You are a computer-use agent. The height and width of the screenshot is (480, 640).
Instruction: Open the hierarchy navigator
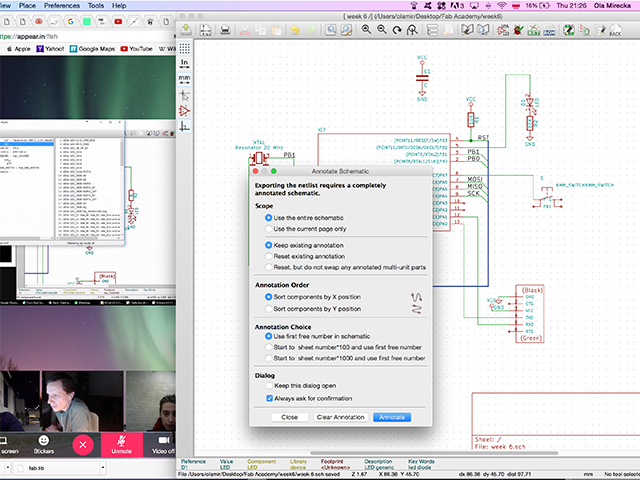tap(432, 30)
